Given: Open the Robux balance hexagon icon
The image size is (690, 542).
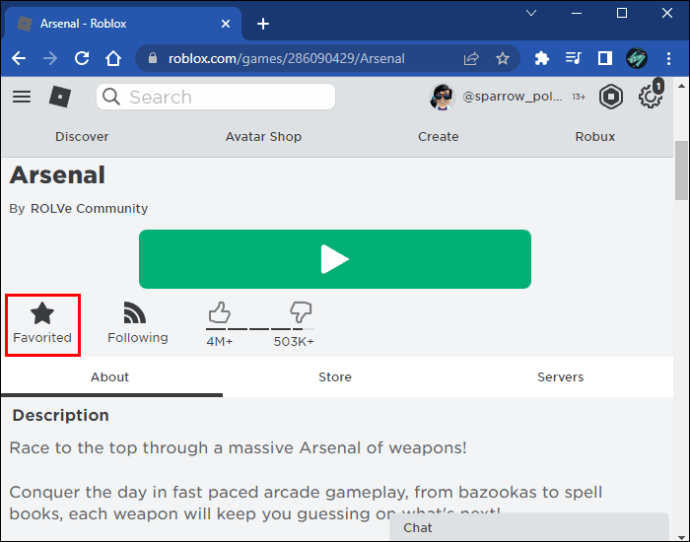Looking at the screenshot, I should [611, 97].
